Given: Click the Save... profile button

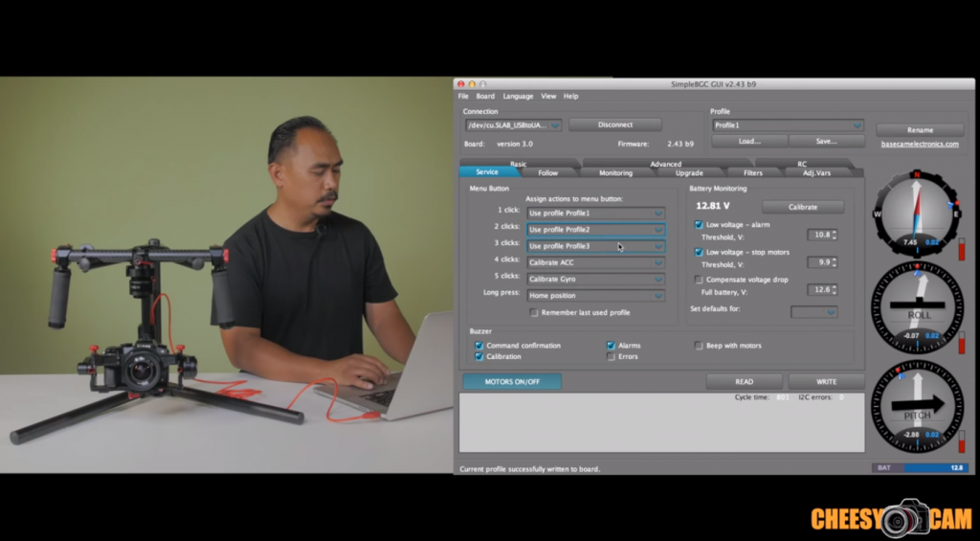Looking at the screenshot, I should point(826,142).
